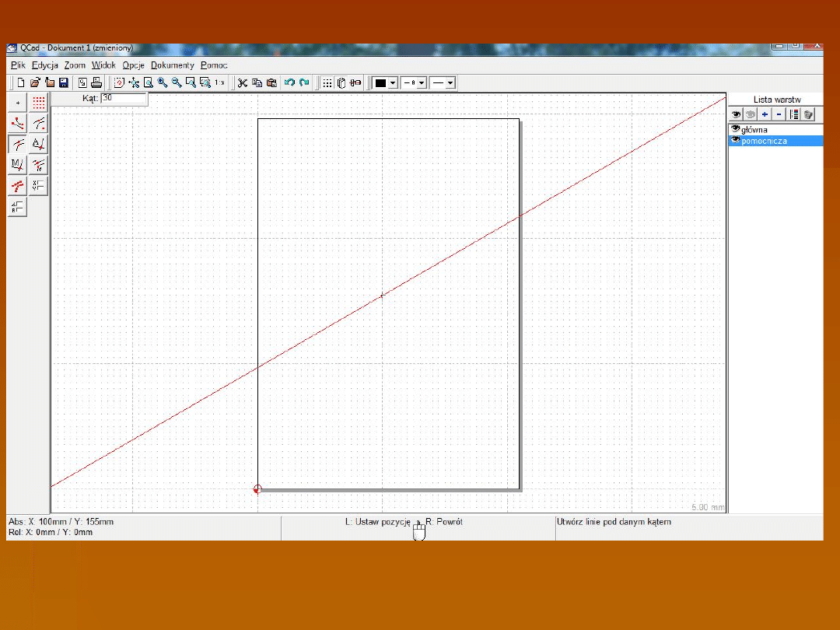Open the Plik menu

click(18, 65)
